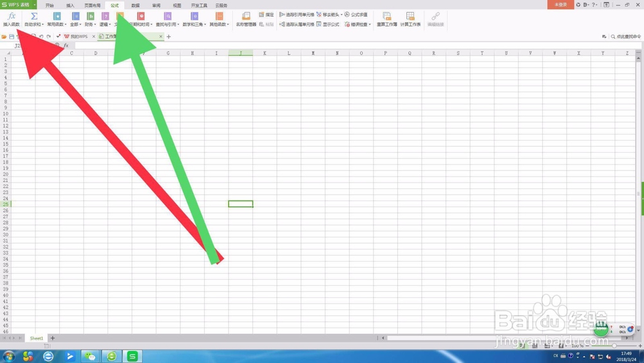Click the horizontal scrollbar track
Image resolution: width=644 pixels, height=363 pixels.
tap(505, 338)
